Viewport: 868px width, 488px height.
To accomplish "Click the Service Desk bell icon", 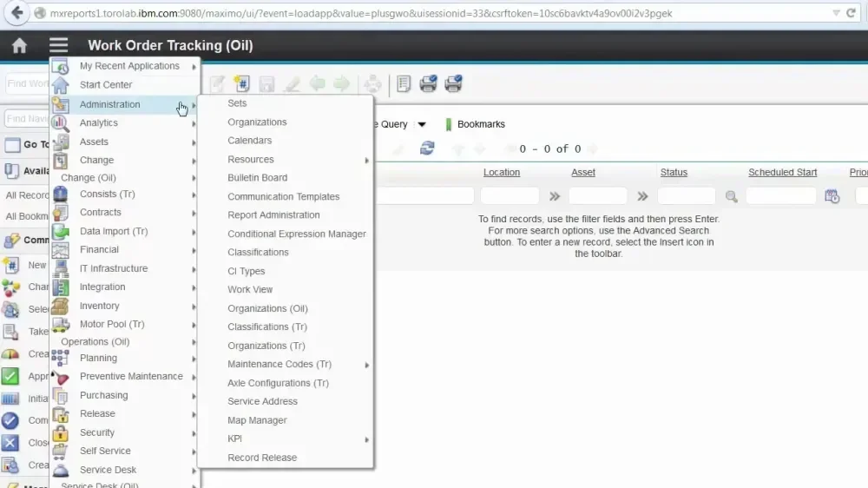I will [x=61, y=470].
